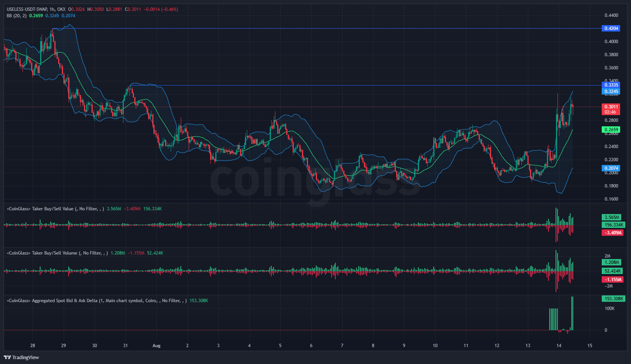The image size is (631, 364).
Task: Click the green 3.565M taker value label
Action: tap(611, 217)
